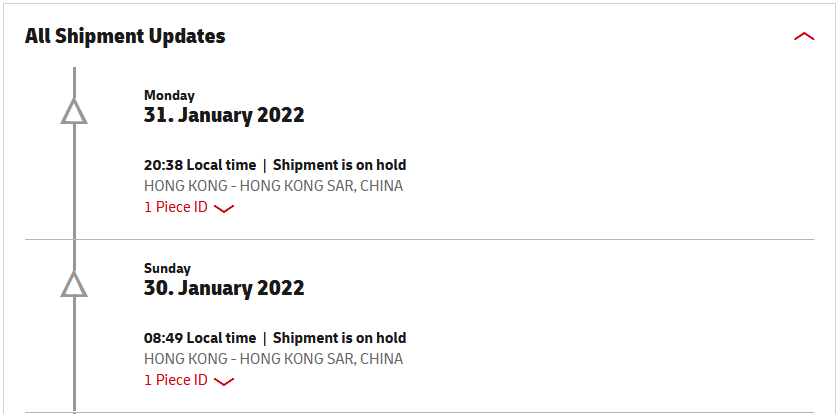The image size is (839, 414).
Task: Expand 1 Piece ID under 30 January entry
Action: click(x=189, y=380)
